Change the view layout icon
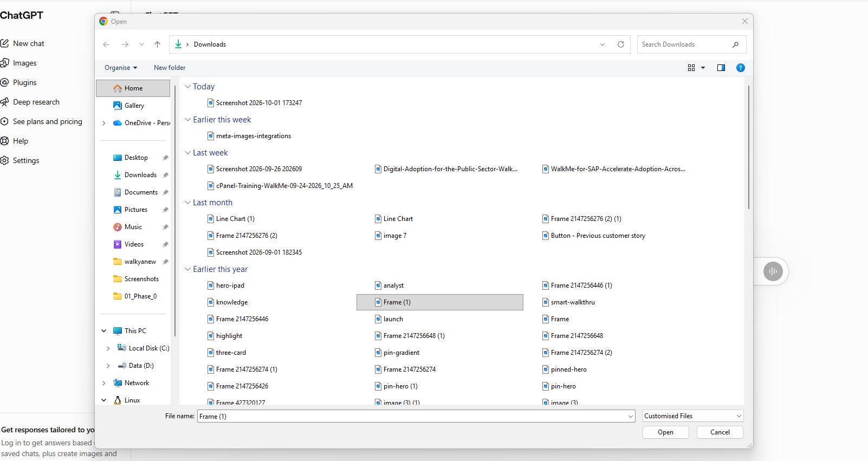Viewport: 868px width, 461px height. (x=691, y=68)
